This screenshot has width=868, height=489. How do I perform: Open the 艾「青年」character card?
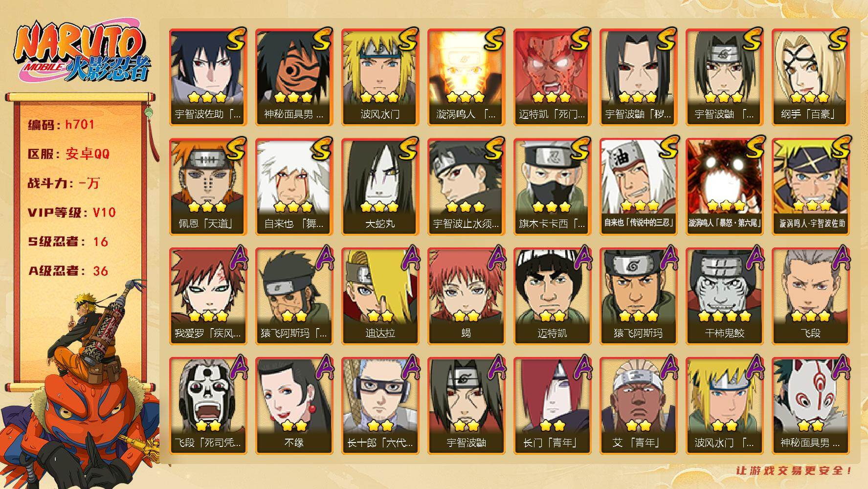pyautogui.click(x=638, y=406)
